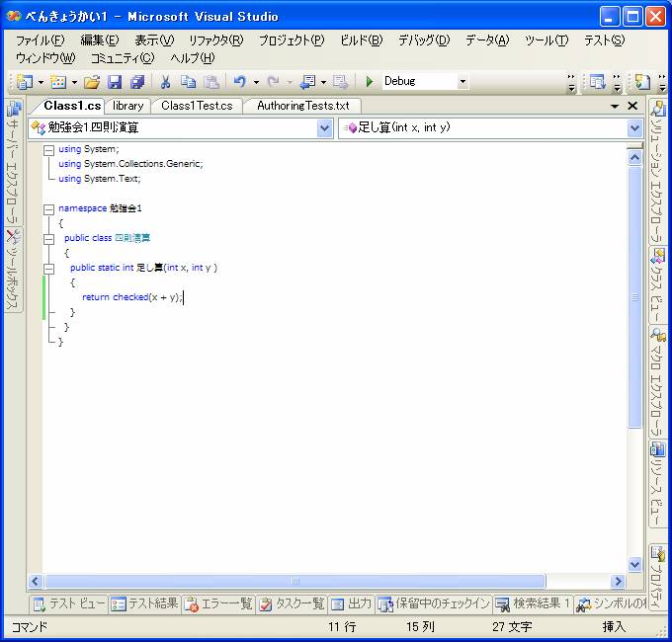Switch to the Class1Test.cs tab
Screen dimensions: 672x642
tap(197, 106)
